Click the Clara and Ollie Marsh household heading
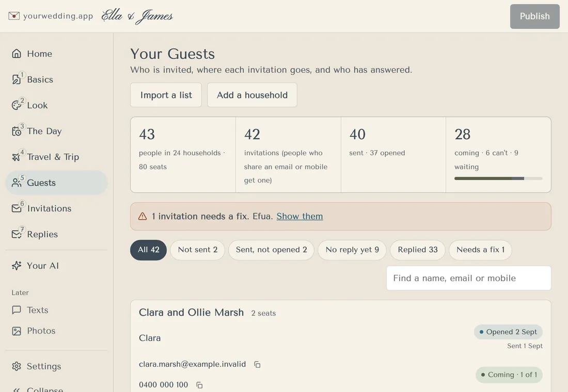The width and height of the screenshot is (568, 392). [191, 313]
